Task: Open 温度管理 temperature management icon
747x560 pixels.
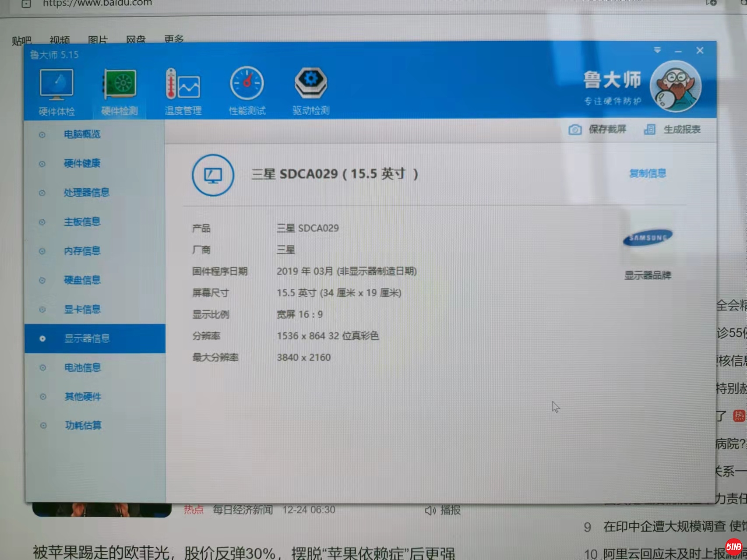Action: tap(183, 85)
